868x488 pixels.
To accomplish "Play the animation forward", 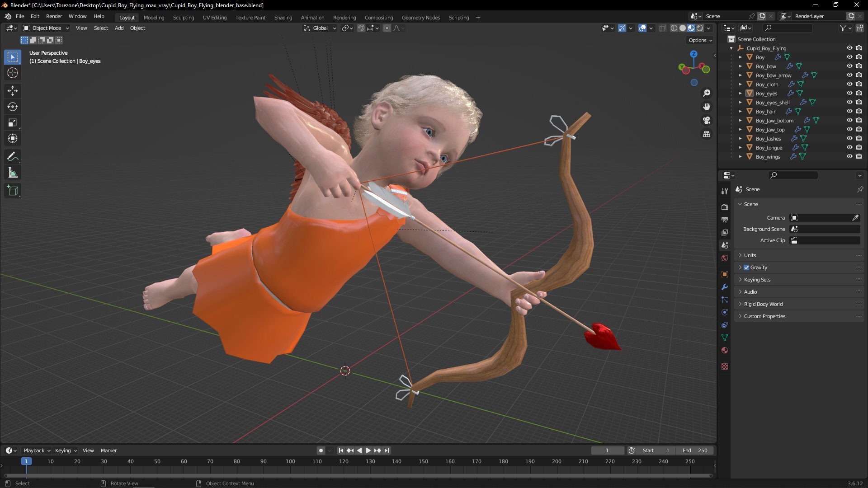I will point(368,450).
